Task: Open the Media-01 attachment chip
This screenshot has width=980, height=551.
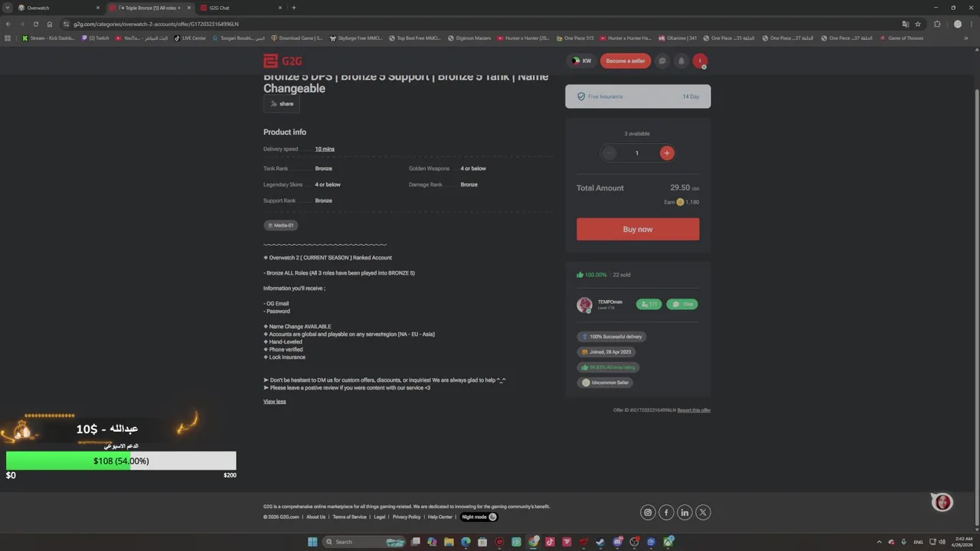Action: [x=280, y=225]
